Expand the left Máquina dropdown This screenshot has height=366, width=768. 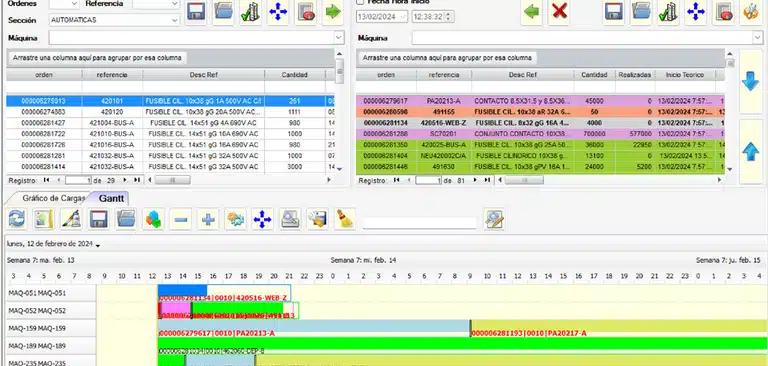(338, 37)
